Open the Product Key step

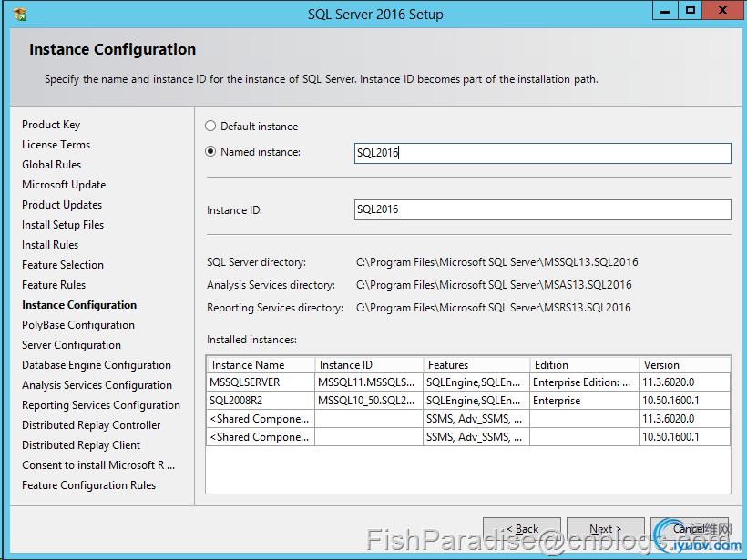pyautogui.click(x=51, y=125)
